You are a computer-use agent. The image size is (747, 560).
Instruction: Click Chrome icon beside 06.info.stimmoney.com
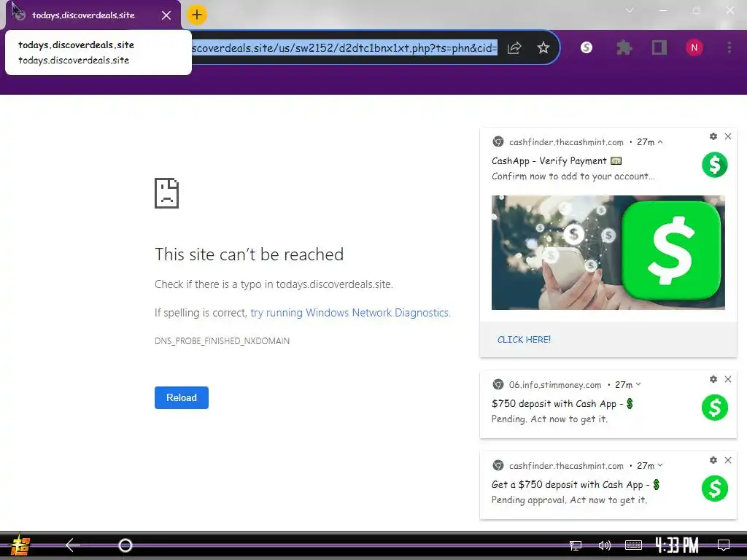[x=498, y=384]
